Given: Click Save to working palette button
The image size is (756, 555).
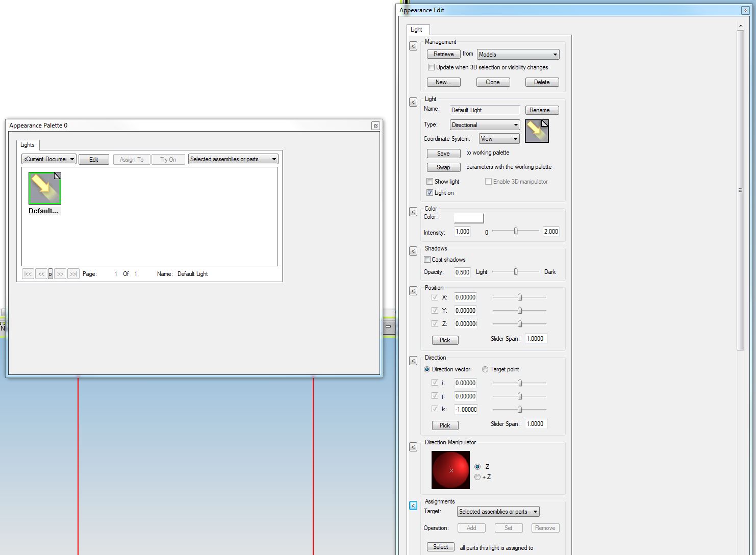Looking at the screenshot, I should click(x=443, y=154).
